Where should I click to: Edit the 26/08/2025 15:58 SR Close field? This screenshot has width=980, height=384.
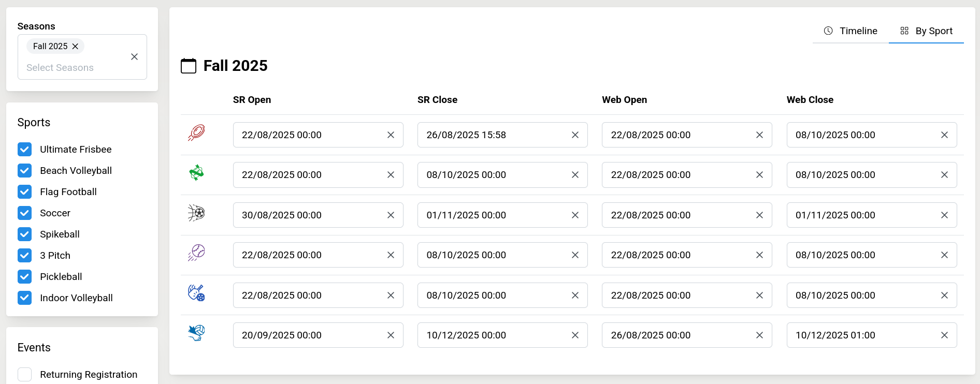point(502,135)
